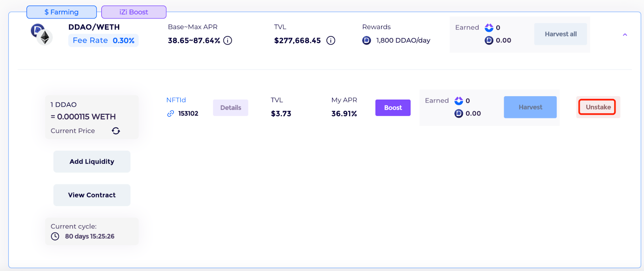
Task: Open the iZi Boost tab
Action: click(134, 12)
